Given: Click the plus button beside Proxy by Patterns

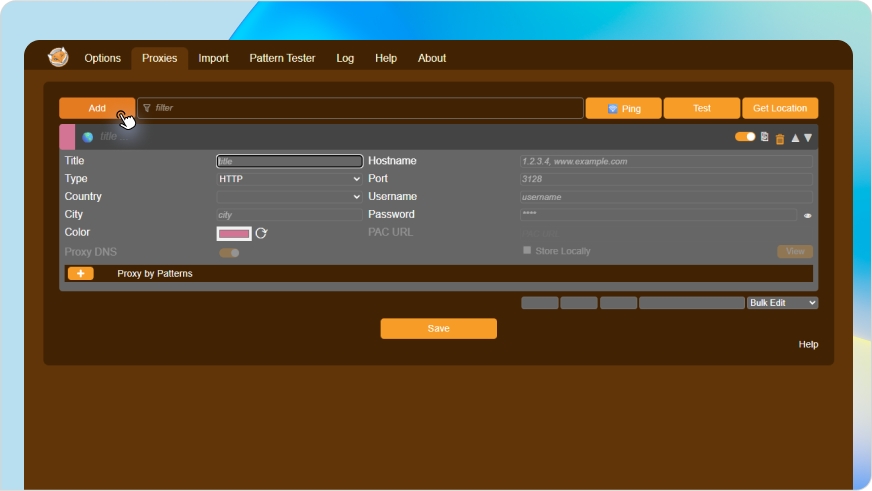Looking at the screenshot, I should point(80,273).
